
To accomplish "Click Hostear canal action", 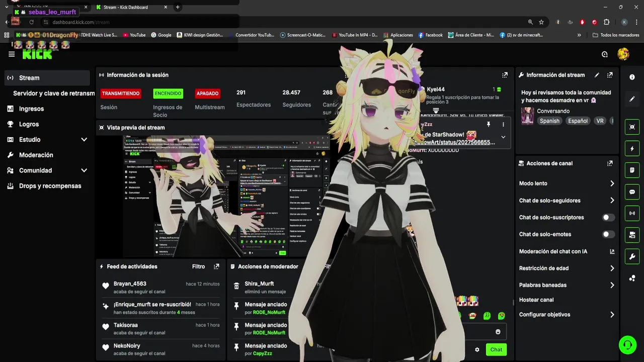I will [536, 300].
